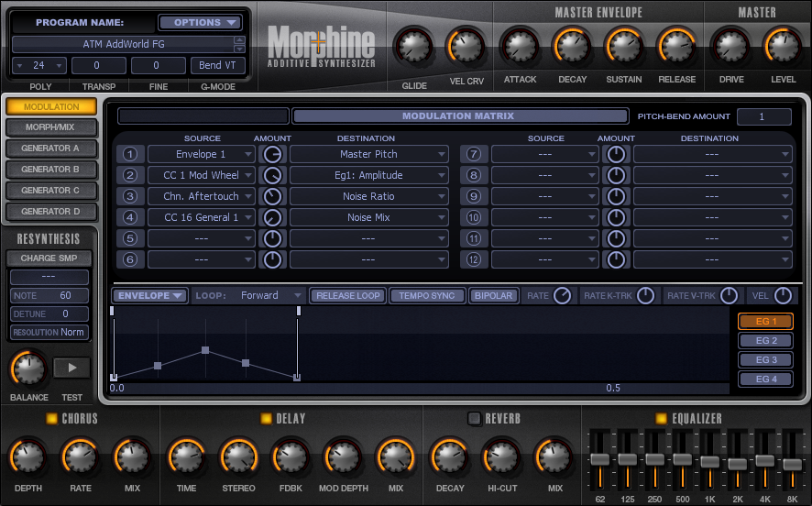Toggle the Equalizer on/off

click(662, 419)
